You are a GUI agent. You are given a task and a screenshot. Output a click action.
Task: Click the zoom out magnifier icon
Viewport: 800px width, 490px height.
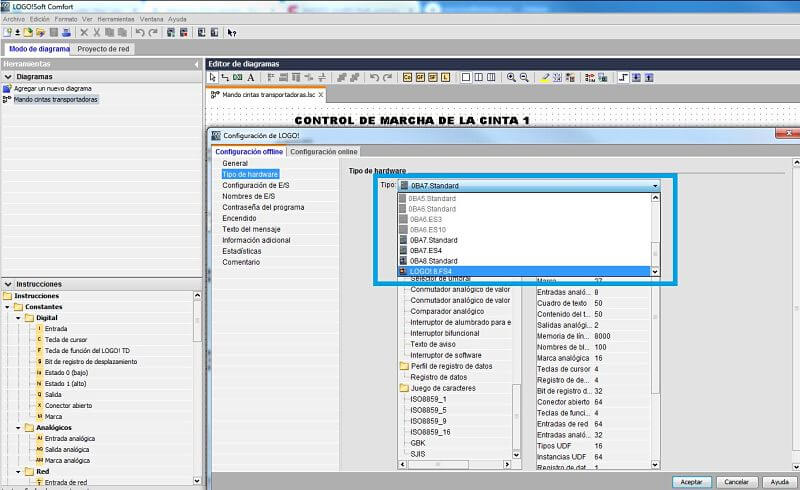[524, 77]
